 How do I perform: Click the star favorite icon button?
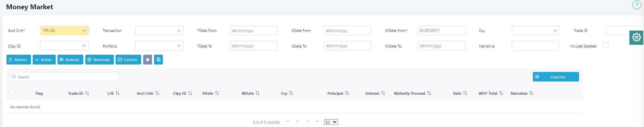[x=148, y=60]
